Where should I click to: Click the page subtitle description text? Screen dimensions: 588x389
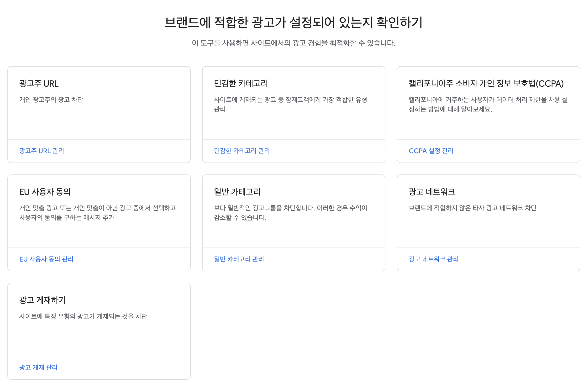click(294, 43)
